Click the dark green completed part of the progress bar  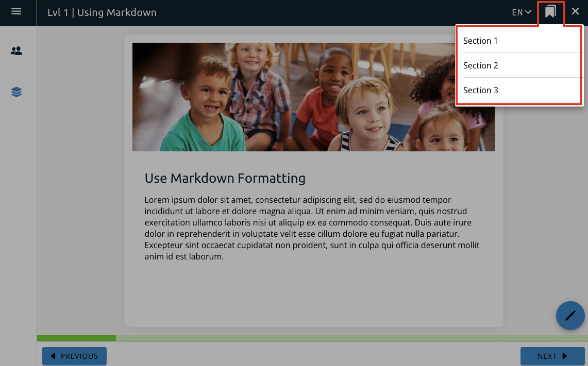pyautogui.click(x=76, y=338)
